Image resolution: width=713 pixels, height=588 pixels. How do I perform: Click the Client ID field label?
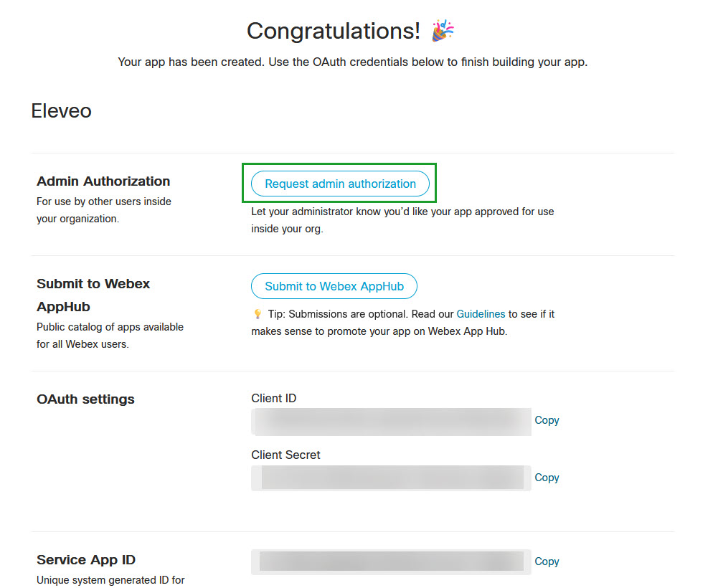tap(273, 399)
